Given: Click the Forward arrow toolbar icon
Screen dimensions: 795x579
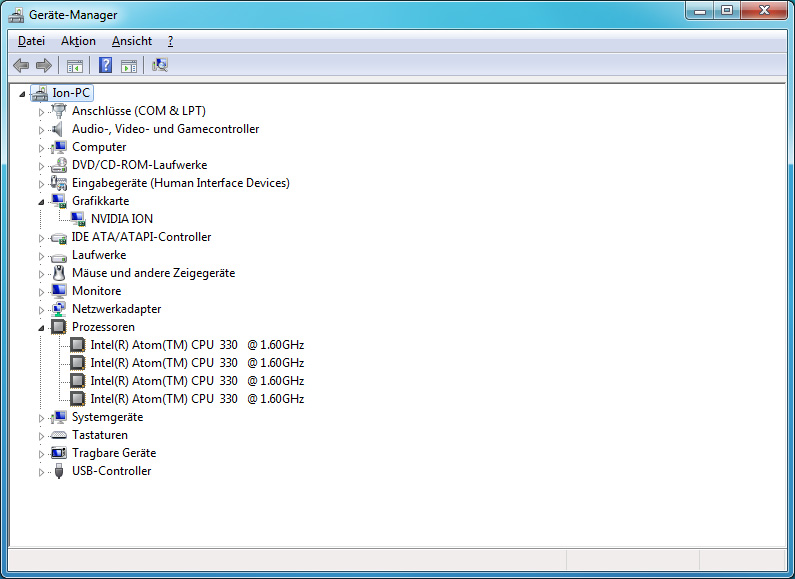Looking at the screenshot, I should click(x=44, y=65).
